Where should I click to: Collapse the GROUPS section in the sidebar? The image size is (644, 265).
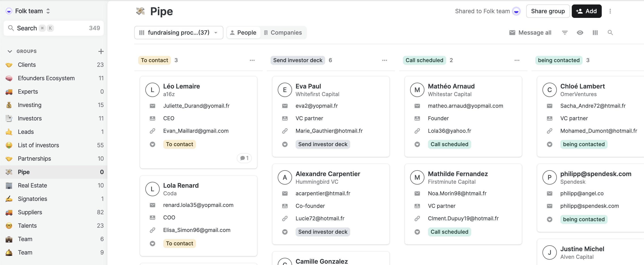(x=10, y=51)
